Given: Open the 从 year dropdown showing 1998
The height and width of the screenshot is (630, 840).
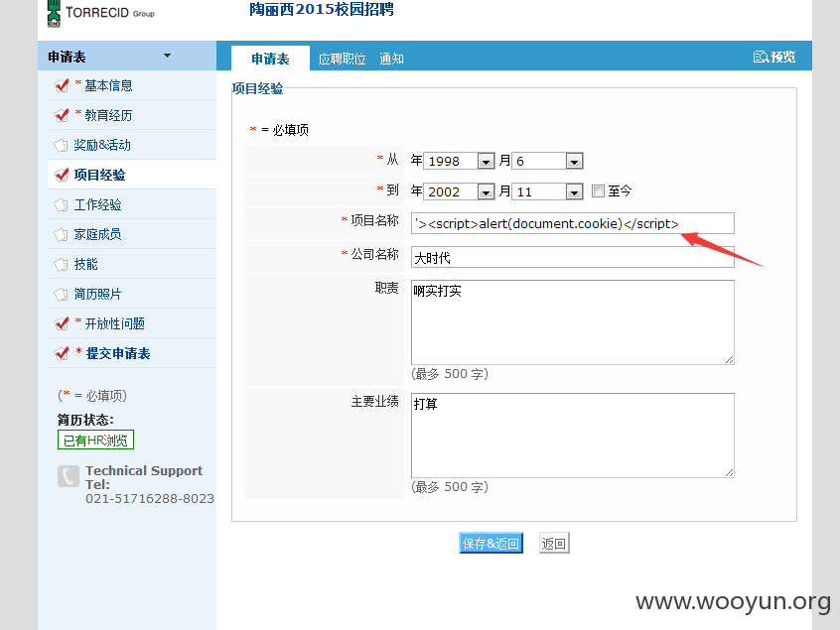Looking at the screenshot, I should point(459,161).
